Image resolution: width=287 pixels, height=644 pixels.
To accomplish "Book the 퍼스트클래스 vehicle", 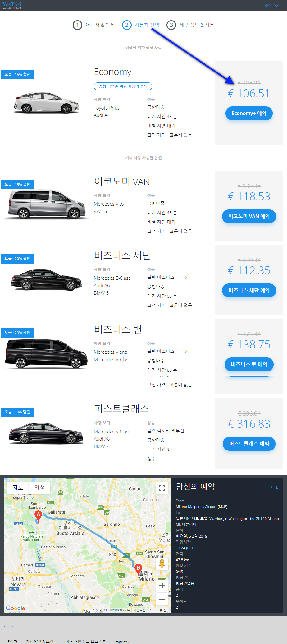I will [x=249, y=444].
